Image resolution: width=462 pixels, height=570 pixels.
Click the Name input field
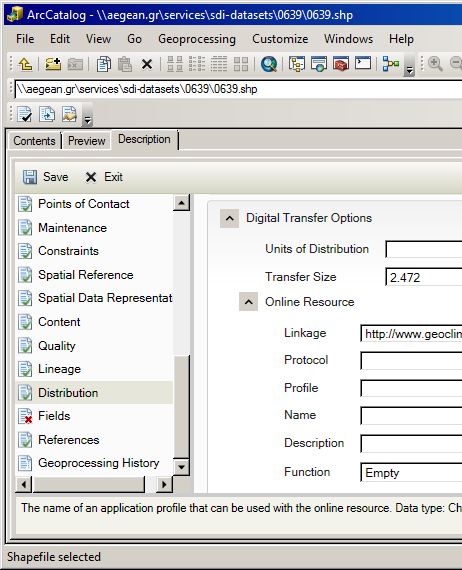click(411, 416)
